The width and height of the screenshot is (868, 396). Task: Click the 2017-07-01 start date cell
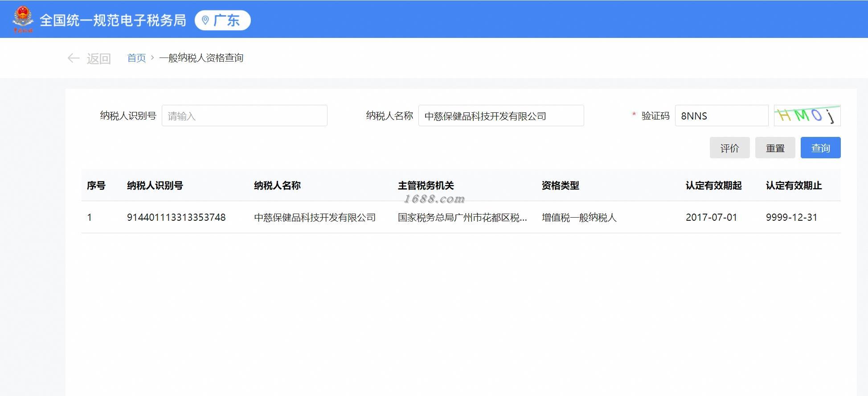pos(711,217)
